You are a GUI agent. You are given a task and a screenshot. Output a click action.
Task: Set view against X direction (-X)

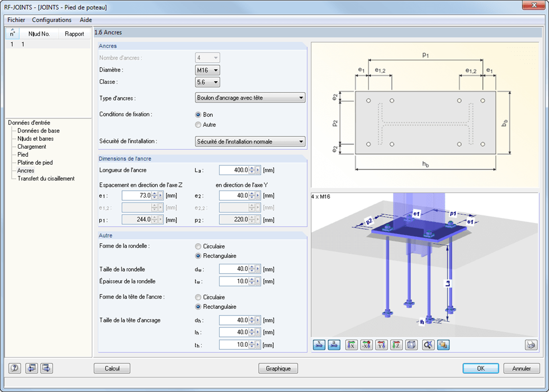tap(366, 345)
